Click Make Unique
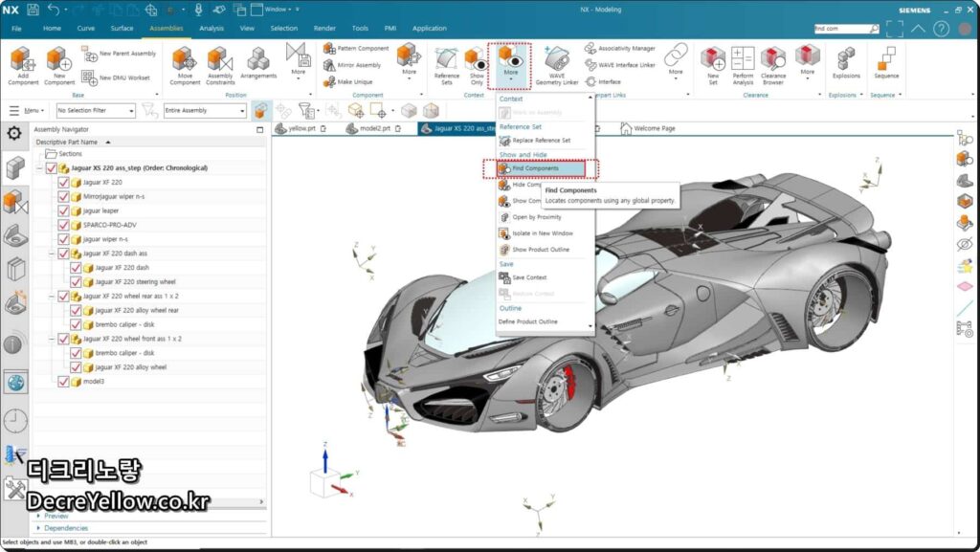This screenshot has height=552, width=980. (348, 82)
